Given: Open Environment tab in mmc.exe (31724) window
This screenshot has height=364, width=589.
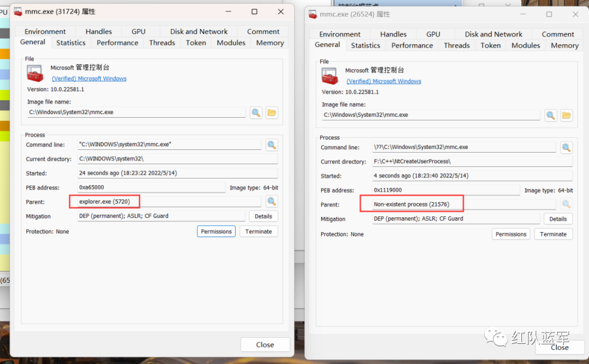Looking at the screenshot, I should (45, 32).
